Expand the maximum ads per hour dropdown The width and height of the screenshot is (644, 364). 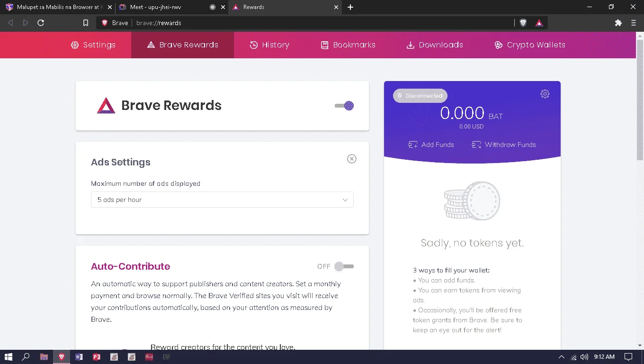pos(222,200)
